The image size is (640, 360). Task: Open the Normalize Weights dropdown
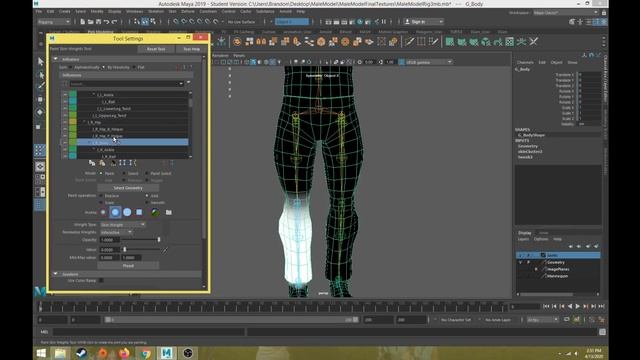(116, 232)
